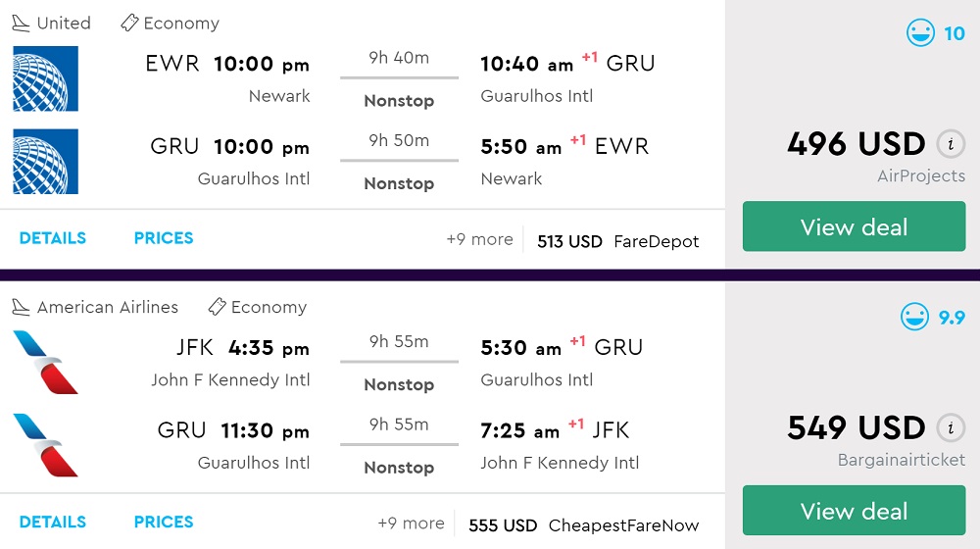This screenshot has width=980, height=549.
Task: Click the Economy tag icon on United flight
Action: (x=129, y=23)
